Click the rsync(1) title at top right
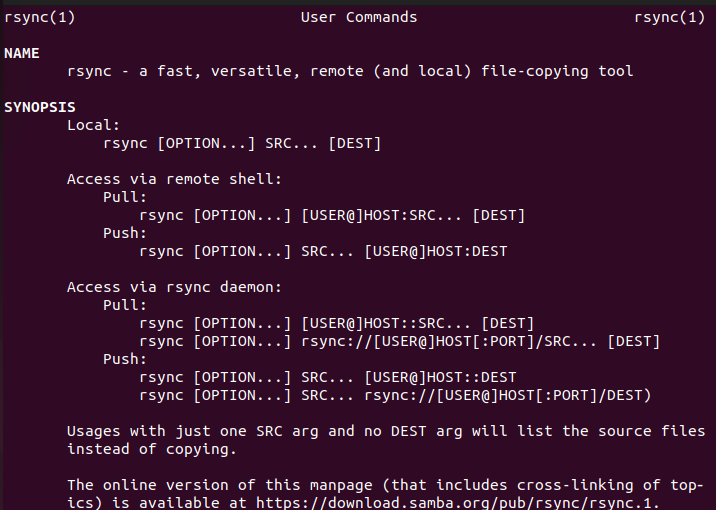This screenshot has height=510, width=716. pyautogui.click(x=669, y=17)
